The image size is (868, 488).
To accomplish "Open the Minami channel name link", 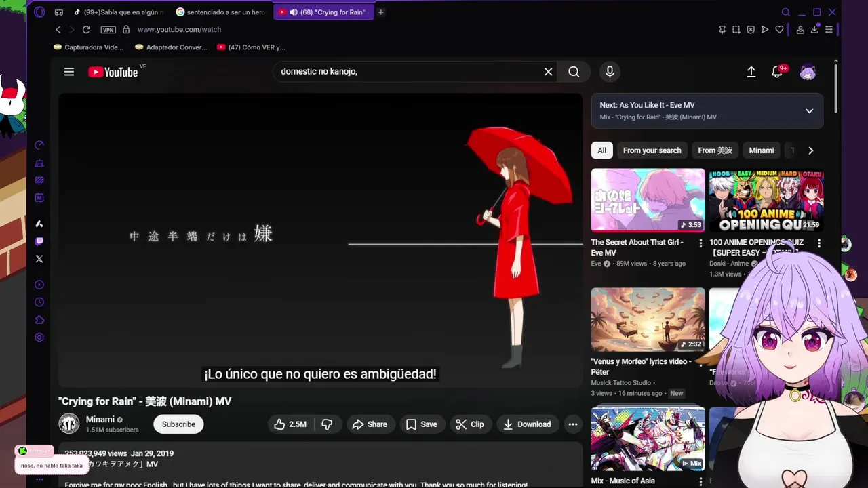I will 100,420.
